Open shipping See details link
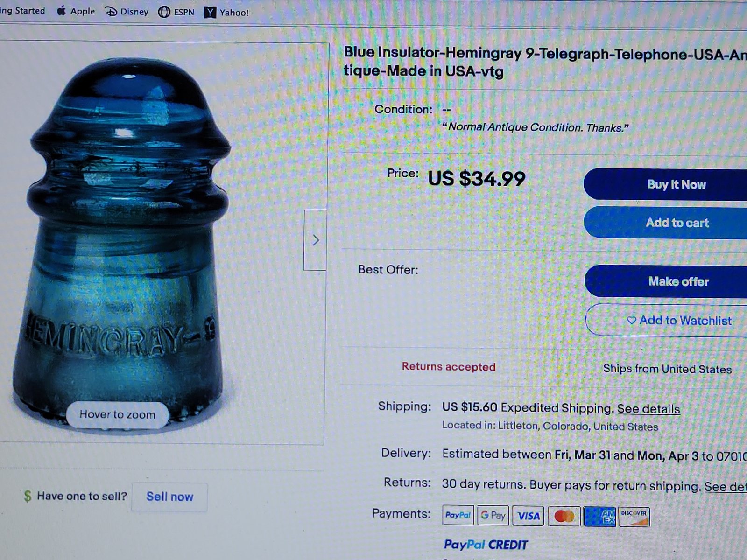Screen dimensions: 747x560 648,409
